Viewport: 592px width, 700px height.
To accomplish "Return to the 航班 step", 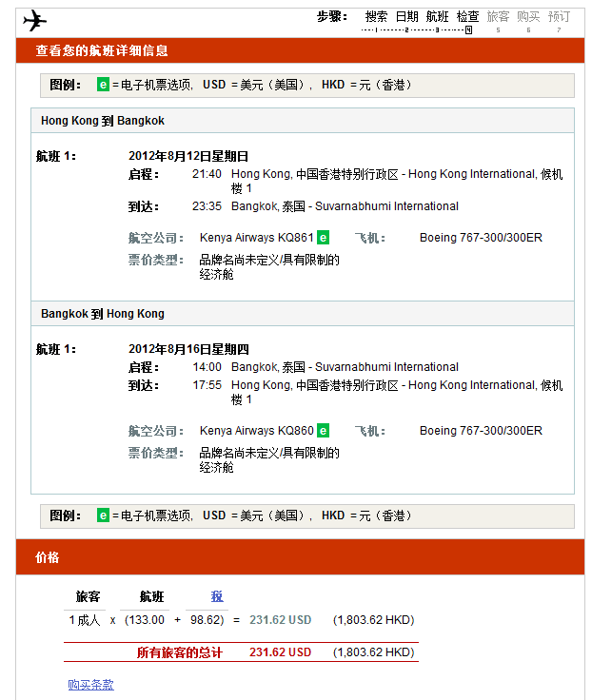I will tap(437, 16).
